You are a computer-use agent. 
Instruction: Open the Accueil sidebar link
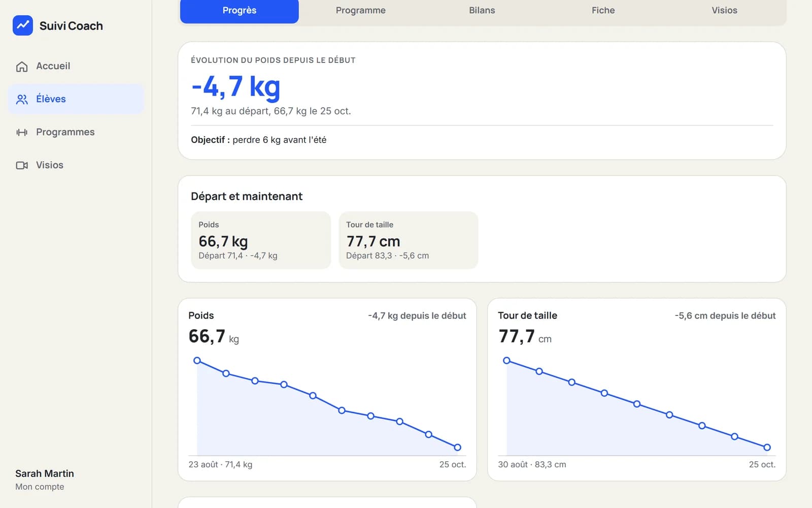point(76,66)
